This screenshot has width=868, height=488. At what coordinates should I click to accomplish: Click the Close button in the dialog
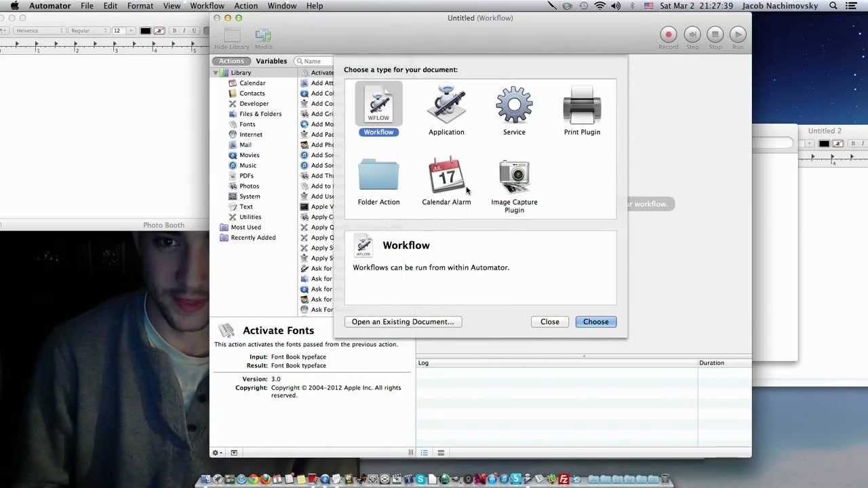550,322
